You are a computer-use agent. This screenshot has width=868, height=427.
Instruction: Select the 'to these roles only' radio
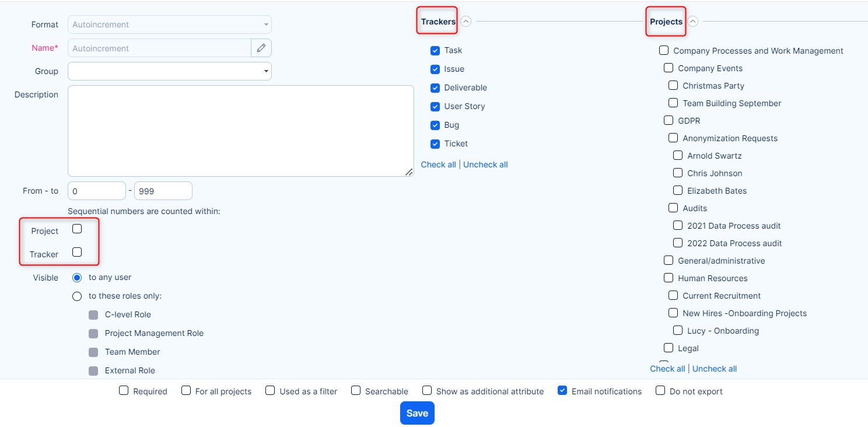[x=77, y=296]
